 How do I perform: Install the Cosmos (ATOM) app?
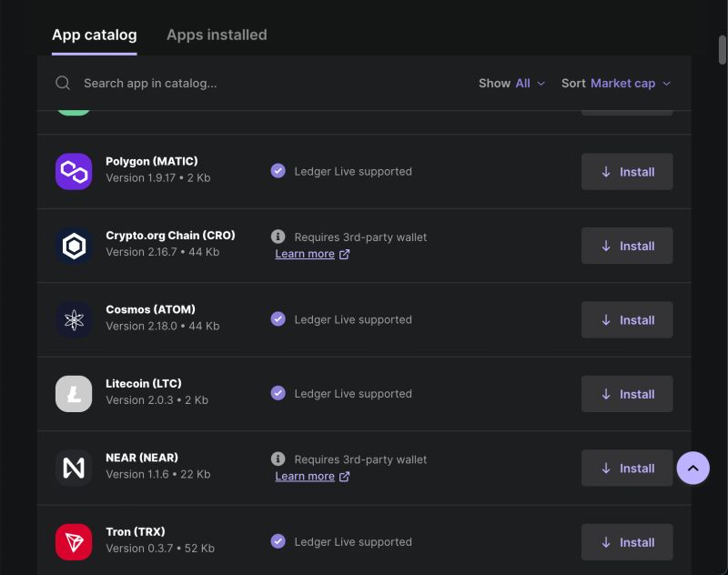click(x=627, y=320)
